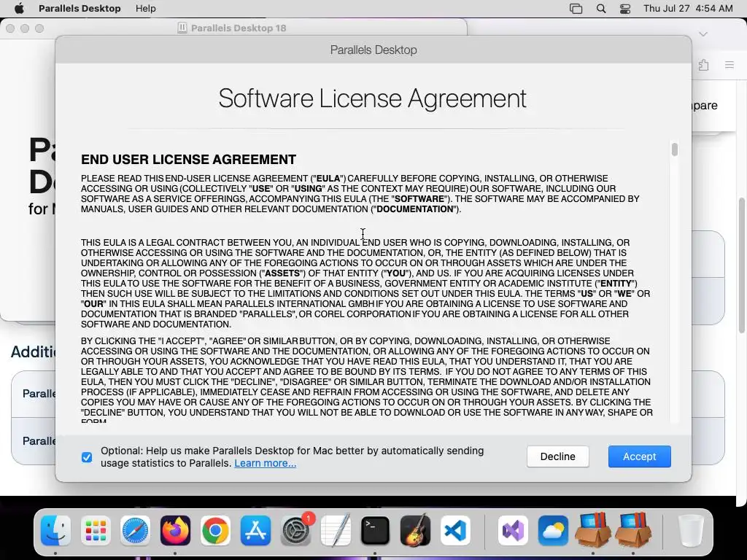The height and width of the screenshot is (560, 747).
Task: Click the bold "DOCUMENTATION" term in the EULA
Action: tap(415, 209)
